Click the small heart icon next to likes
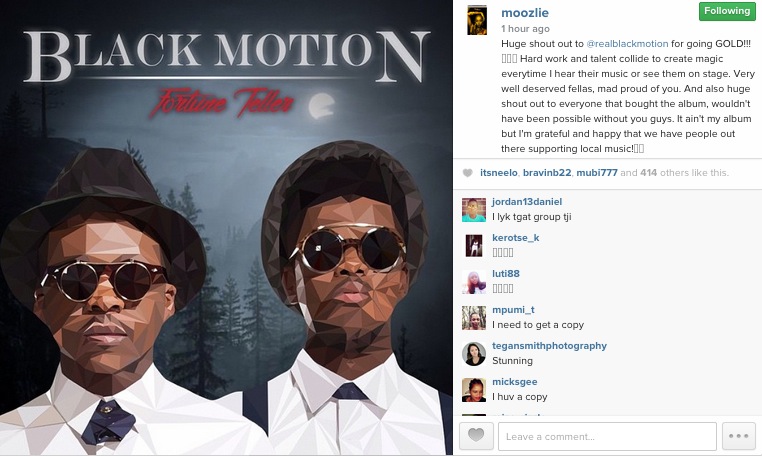This screenshot has height=456, width=762. tap(468, 173)
